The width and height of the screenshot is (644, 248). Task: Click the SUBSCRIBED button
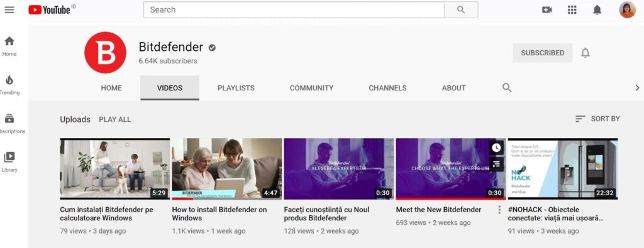[x=543, y=53]
